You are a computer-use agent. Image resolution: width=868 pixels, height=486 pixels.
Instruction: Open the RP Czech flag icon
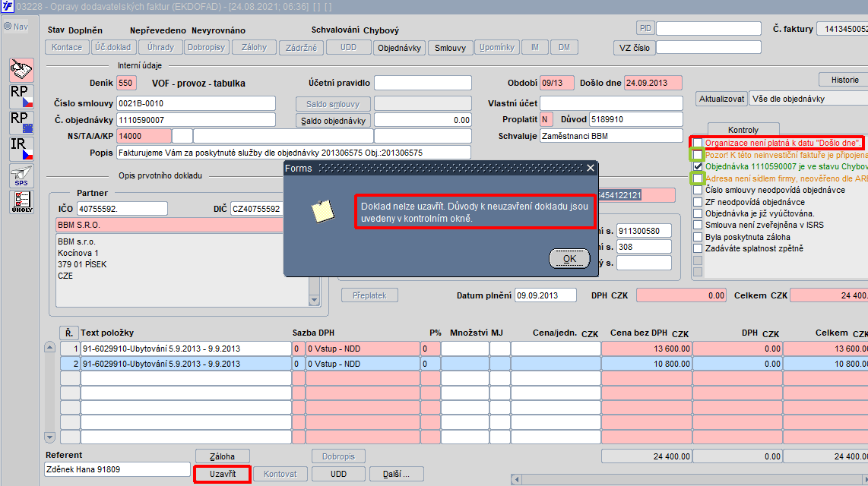[x=21, y=96]
